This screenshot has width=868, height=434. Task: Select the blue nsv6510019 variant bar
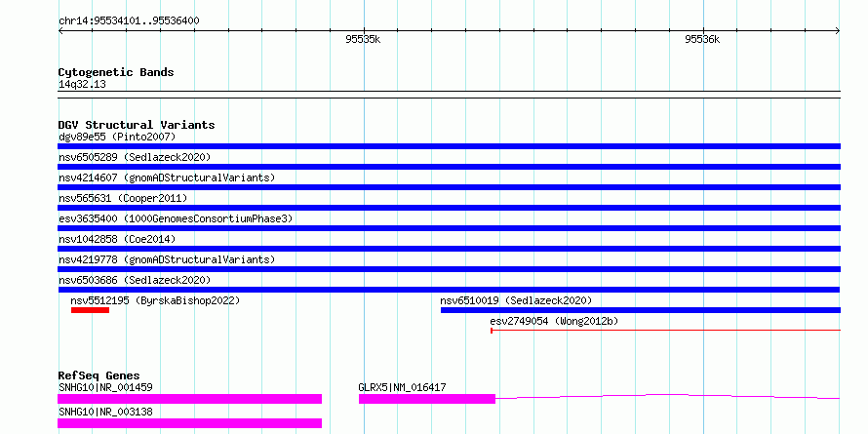click(x=641, y=310)
